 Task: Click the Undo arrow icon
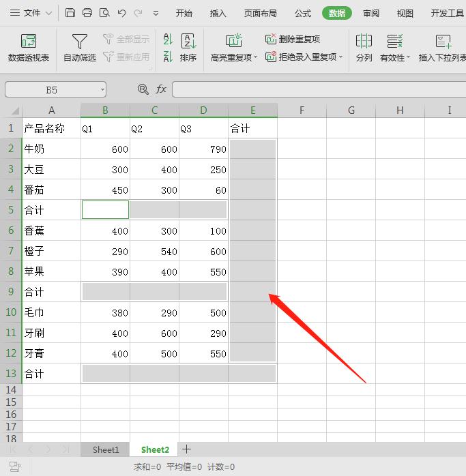(x=121, y=13)
